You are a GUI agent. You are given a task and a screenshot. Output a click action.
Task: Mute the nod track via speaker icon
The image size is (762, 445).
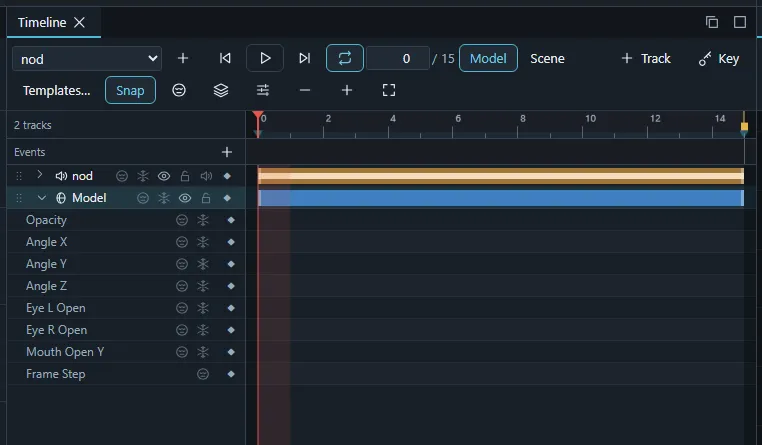206,176
